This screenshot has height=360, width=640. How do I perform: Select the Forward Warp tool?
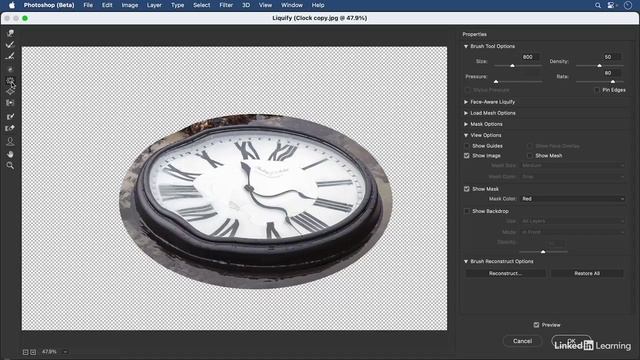pyautogui.click(x=10, y=33)
